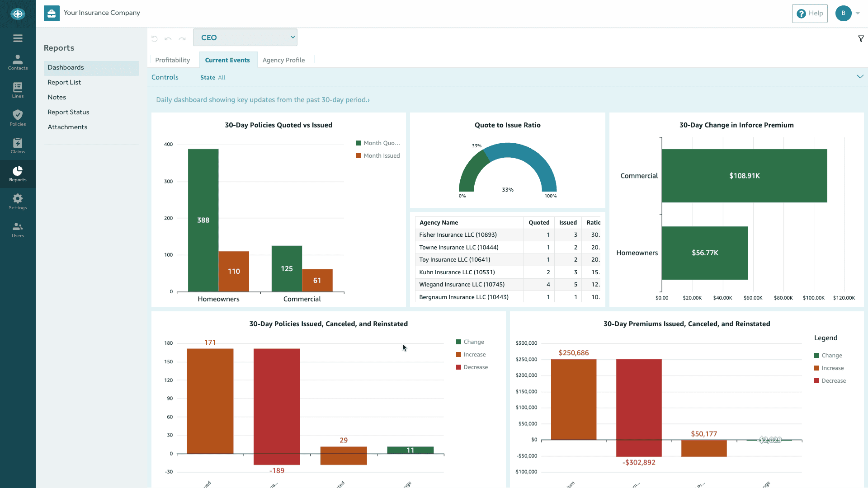Click the Controls label

click(x=165, y=77)
